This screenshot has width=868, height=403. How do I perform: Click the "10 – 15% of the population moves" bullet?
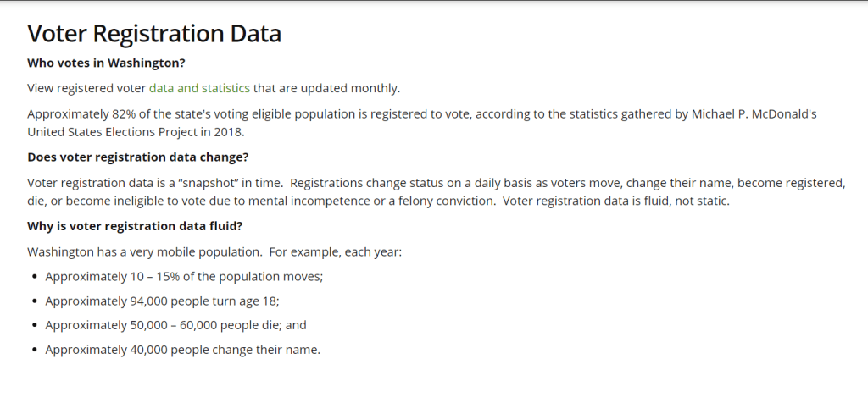[184, 277]
